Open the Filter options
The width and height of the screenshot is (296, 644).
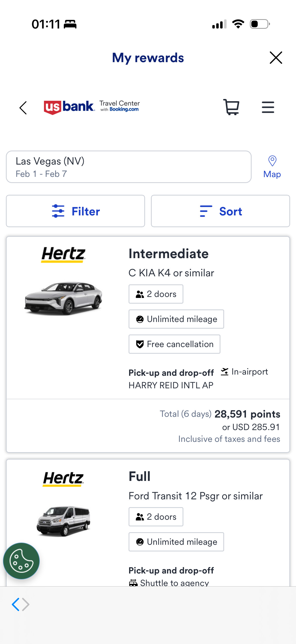pyautogui.click(x=75, y=211)
